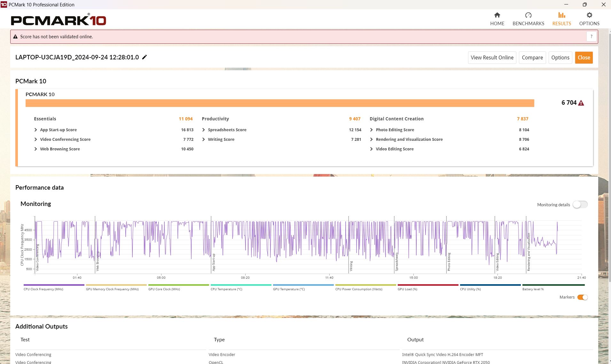Expand the App Start-up Score row
The height and width of the screenshot is (364, 611).
pos(36,130)
